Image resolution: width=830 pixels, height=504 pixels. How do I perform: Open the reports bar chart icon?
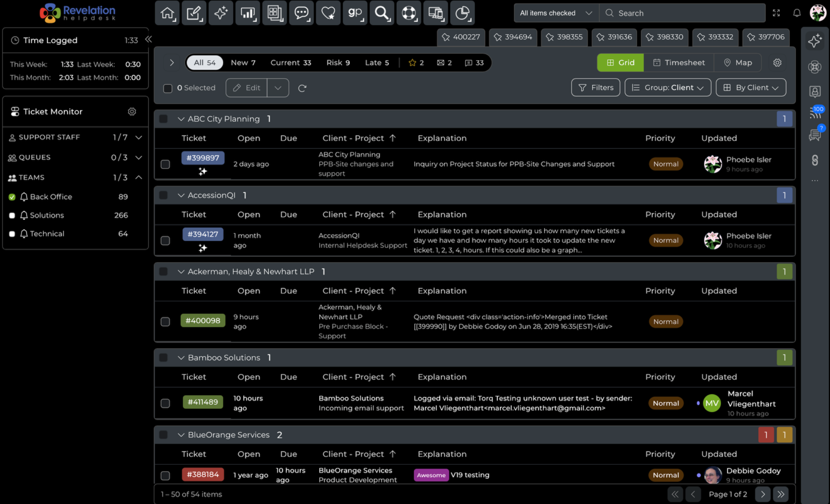coord(247,13)
